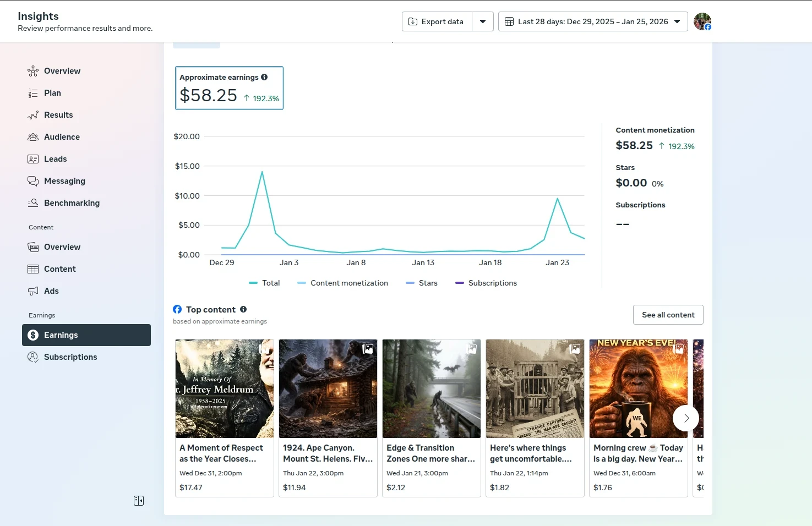
Task: Open the Leads section
Action: coord(55,159)
